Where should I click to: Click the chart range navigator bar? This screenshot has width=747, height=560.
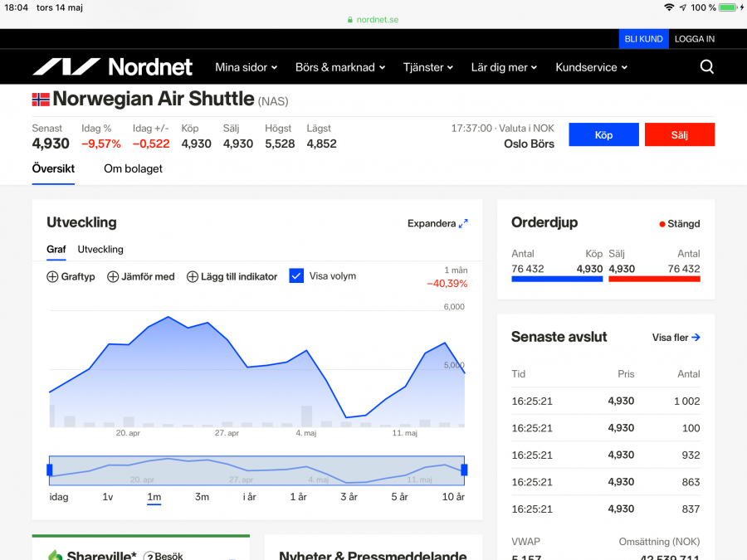(256, 470)
